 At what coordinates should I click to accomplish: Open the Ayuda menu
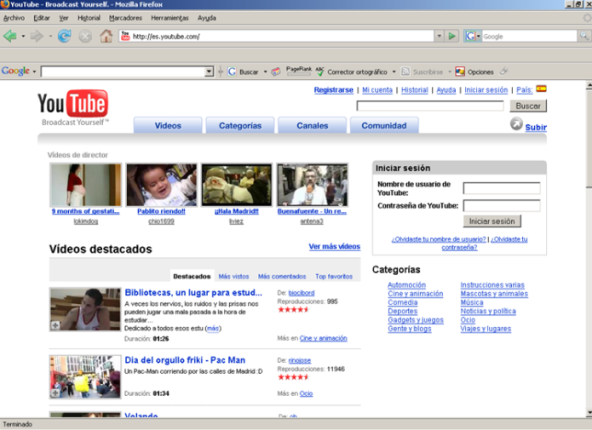click(x=207, y=18)
